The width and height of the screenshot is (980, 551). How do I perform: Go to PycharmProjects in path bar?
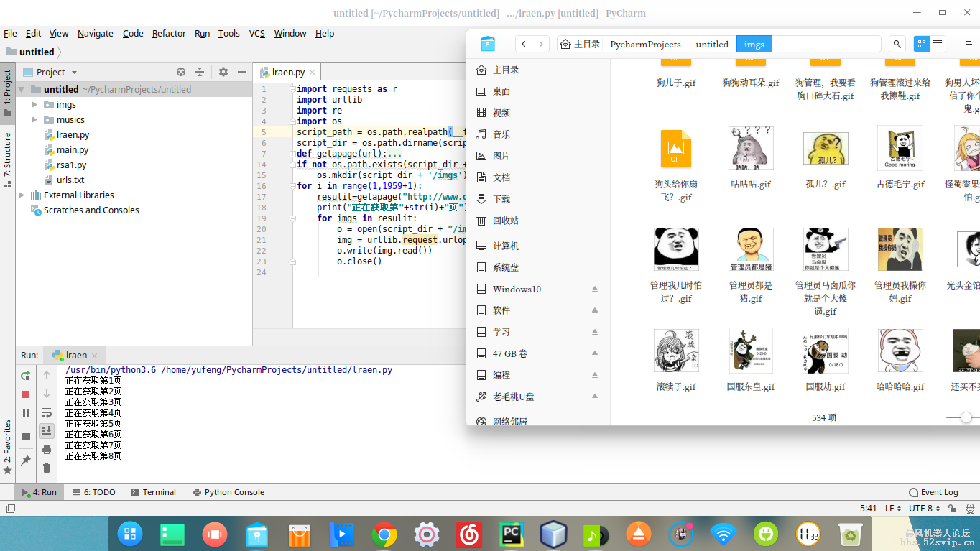[644, 44]
